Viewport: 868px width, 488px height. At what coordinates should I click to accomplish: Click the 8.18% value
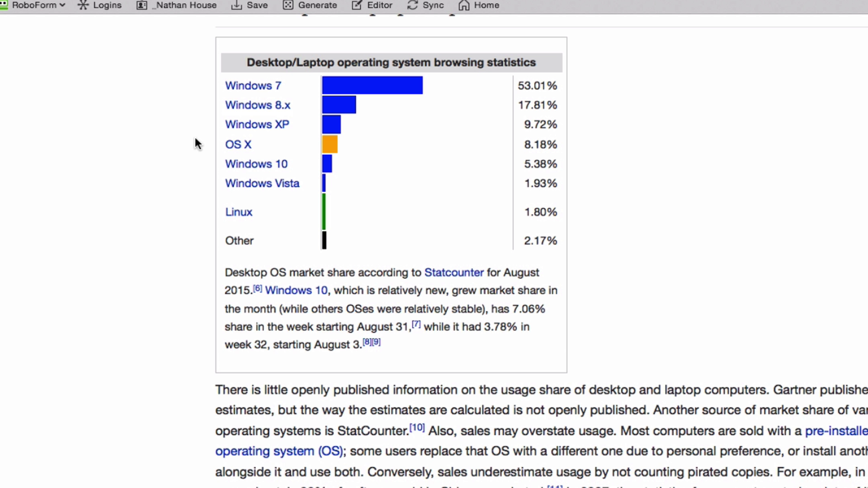tap(541, 145)
